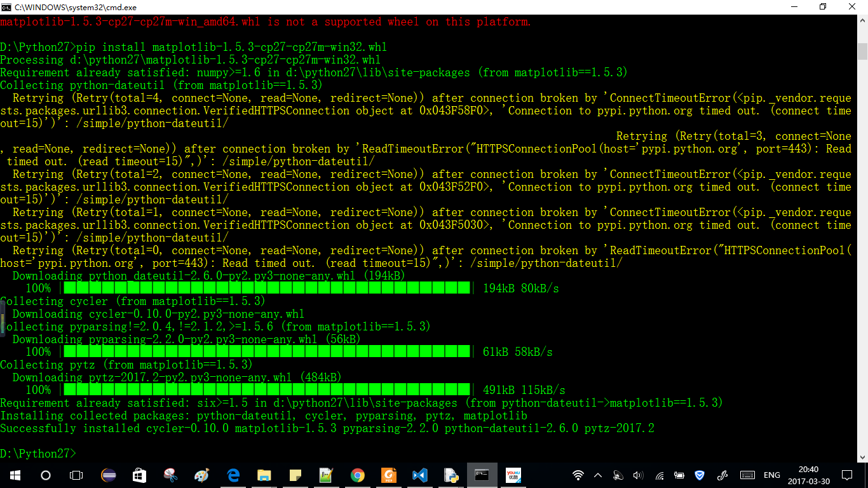Click the progress bar showing 491kB 115kB/s

[267, 390]
